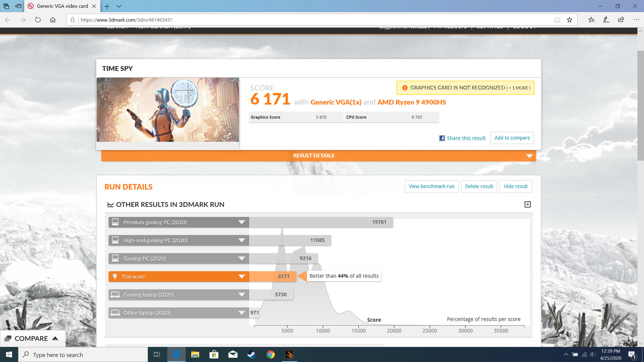
Task: Expand High-end gaming PC (2020) dropdown
Action: pyautogui.click(x=242, y=240)
